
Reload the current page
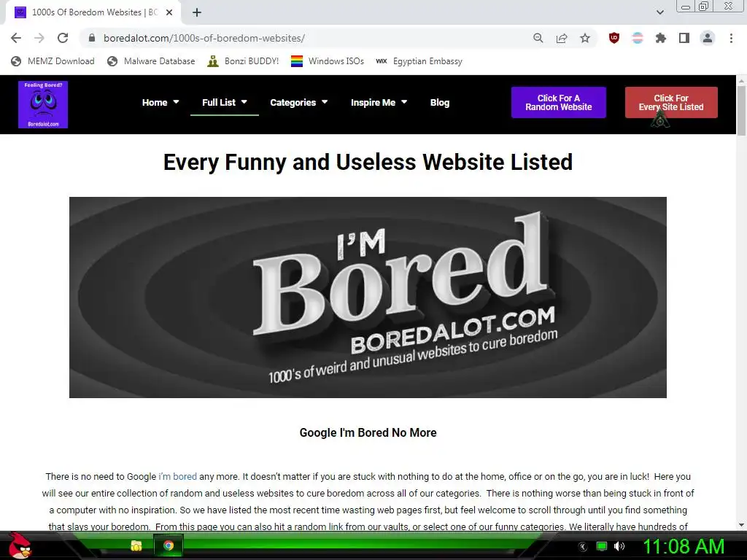(63, 38)
